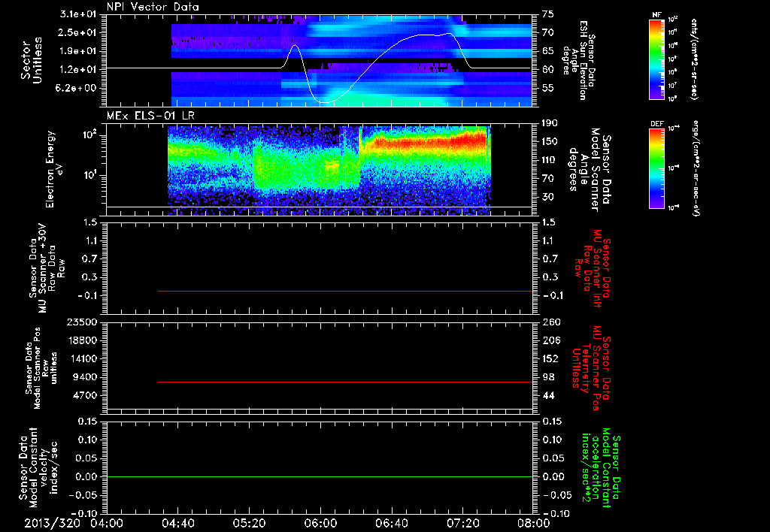770x532 pixels.
Task: Click the 'MU Scanner +30V Raw Data' axis label
Action: pos(47,268)
